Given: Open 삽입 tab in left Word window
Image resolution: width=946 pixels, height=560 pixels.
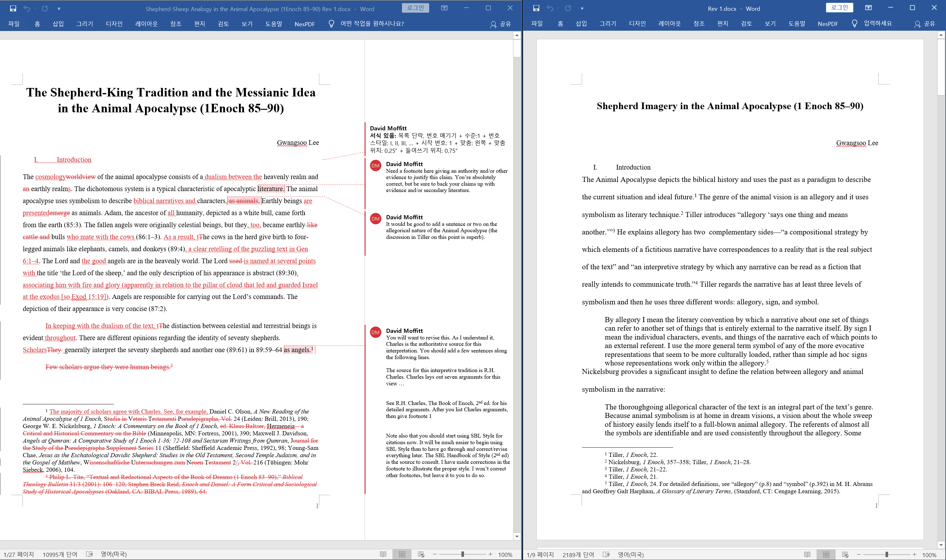Looking at the screenshot, I should [x=58, y=24].
